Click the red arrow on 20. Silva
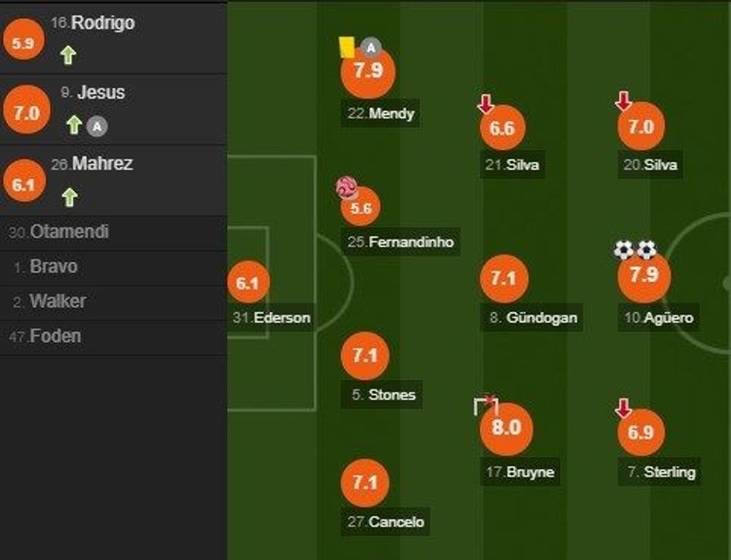Screen dimensions: 731x560 (x=624, y=101)
